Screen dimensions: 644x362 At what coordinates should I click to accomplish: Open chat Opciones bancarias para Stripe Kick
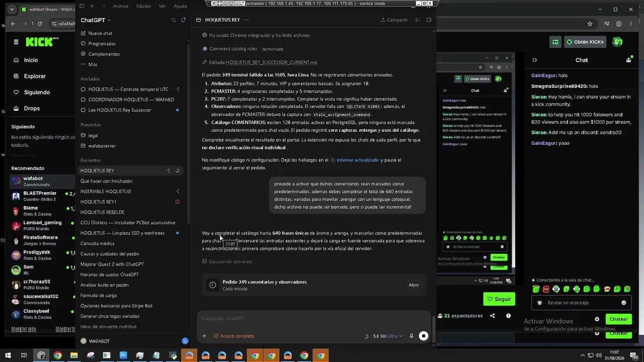(x=116, y=306)
